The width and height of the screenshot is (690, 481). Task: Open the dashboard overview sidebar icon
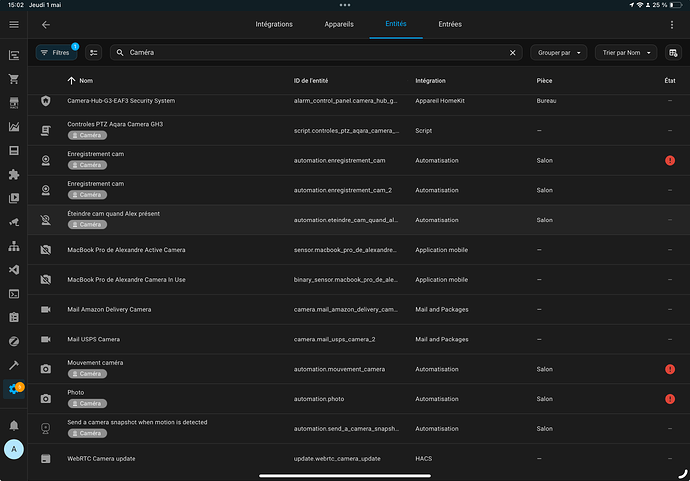click(x=14, y=55)
